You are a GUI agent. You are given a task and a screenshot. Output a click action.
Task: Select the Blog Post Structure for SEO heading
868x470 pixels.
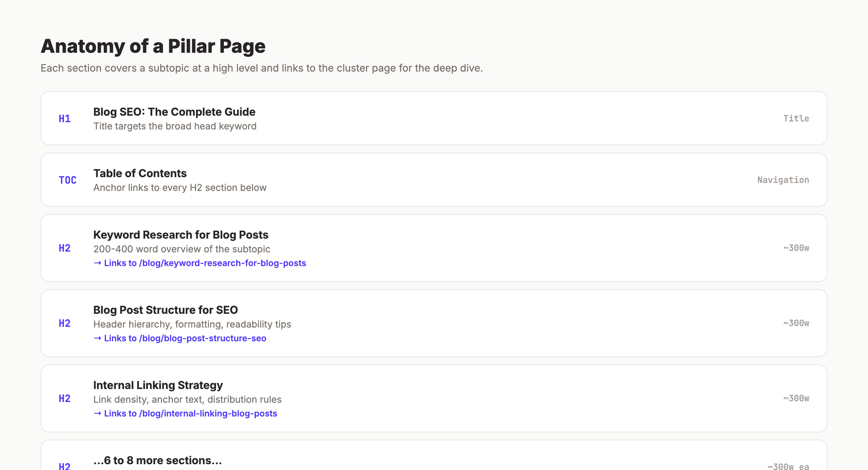166,310
